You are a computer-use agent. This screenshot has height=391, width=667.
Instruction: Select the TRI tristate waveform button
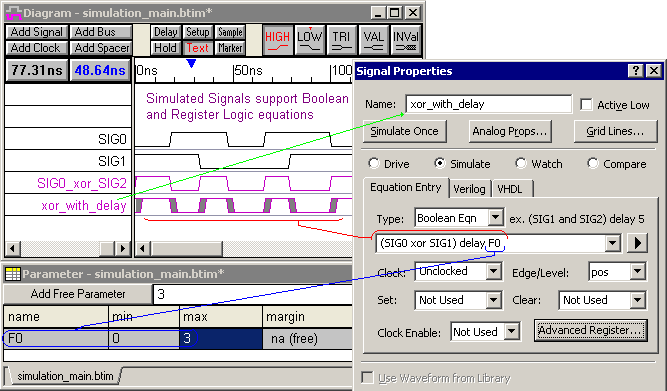pyautogui.click(x=342, y=40)
